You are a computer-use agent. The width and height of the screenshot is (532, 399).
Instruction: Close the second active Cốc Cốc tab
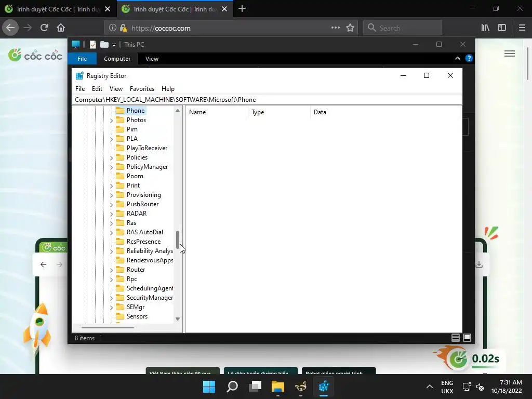(x=224, y=9)
